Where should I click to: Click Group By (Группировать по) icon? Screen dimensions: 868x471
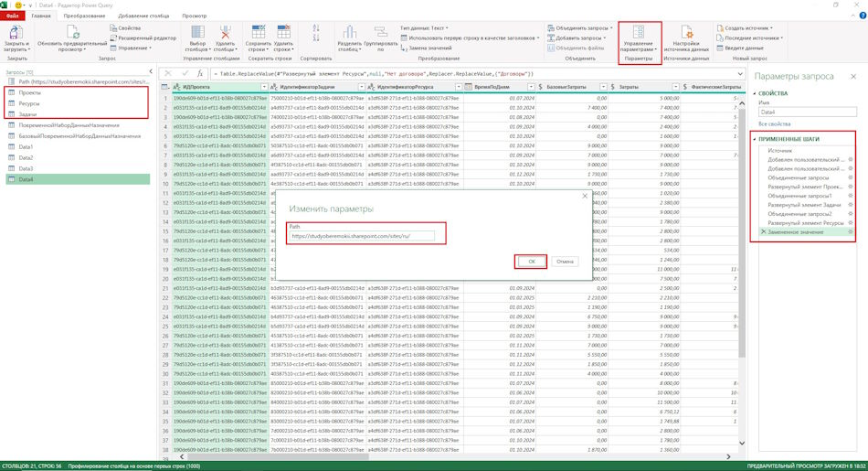381,32
